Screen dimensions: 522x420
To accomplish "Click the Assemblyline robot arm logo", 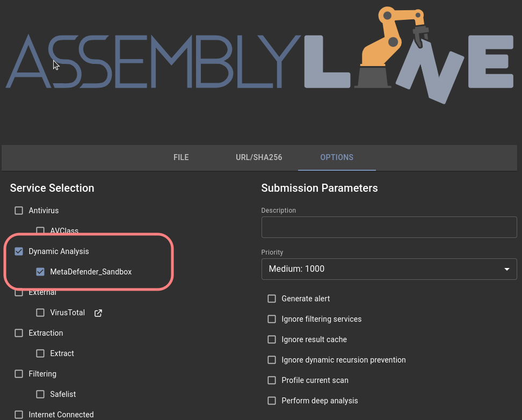I will 392,47.
